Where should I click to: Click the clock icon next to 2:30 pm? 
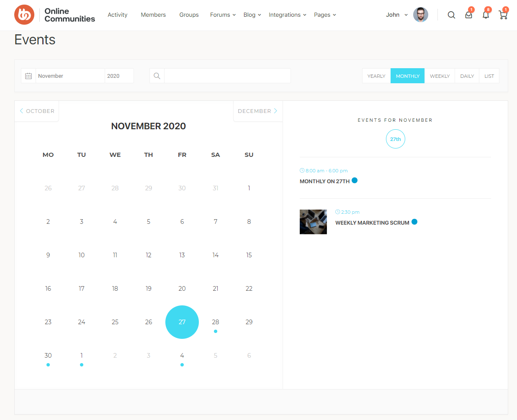pyautogui.click(x=337, y=212)
